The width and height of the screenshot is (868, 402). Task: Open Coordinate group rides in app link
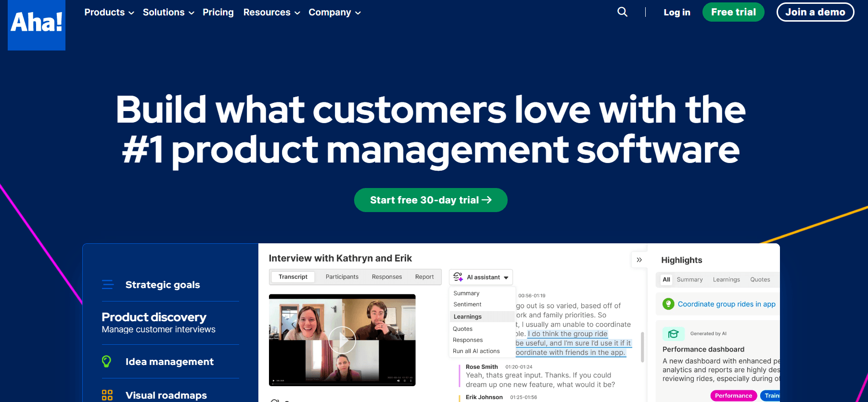pyautogui.click(x=727, y=304)
